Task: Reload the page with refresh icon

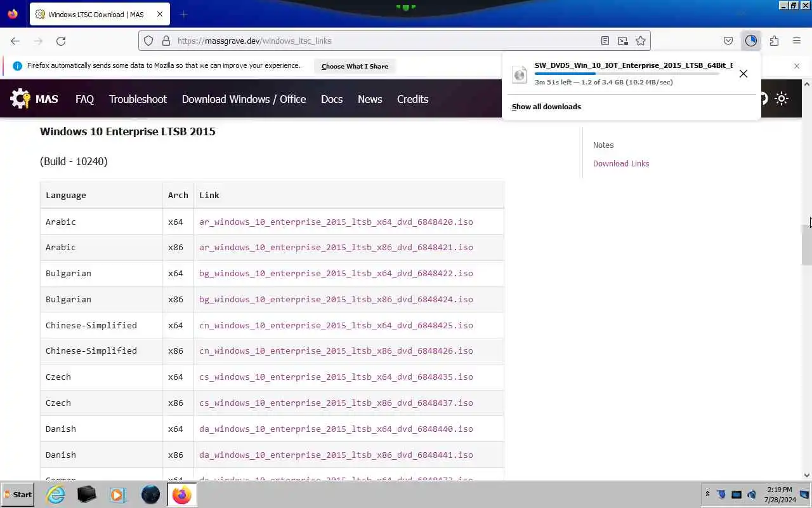Action: coord(61,41)
